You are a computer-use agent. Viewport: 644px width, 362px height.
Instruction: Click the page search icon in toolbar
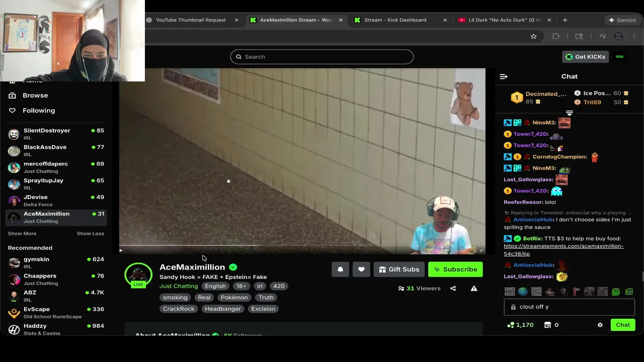click(x=579, y=36)
